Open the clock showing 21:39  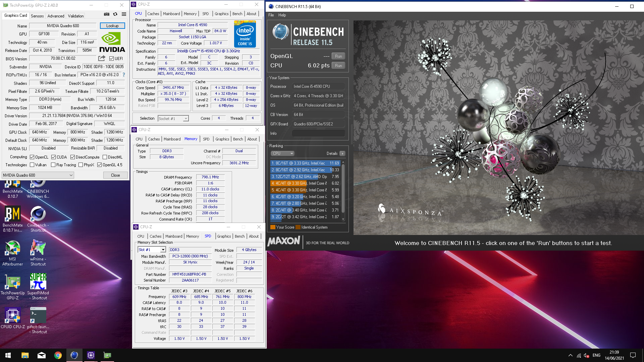point(614,355)
